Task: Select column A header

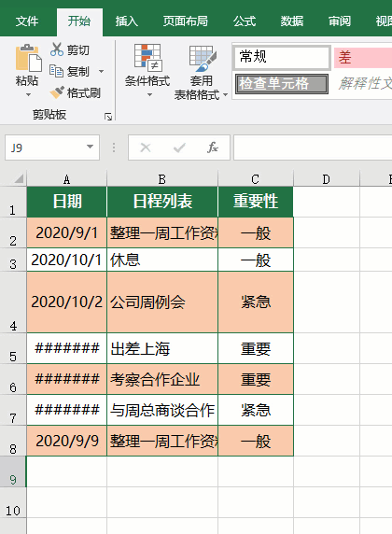Action: point(67,179)
